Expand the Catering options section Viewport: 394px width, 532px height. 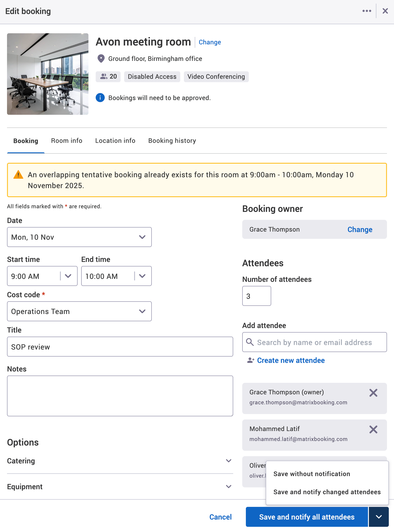pos(228,461)
